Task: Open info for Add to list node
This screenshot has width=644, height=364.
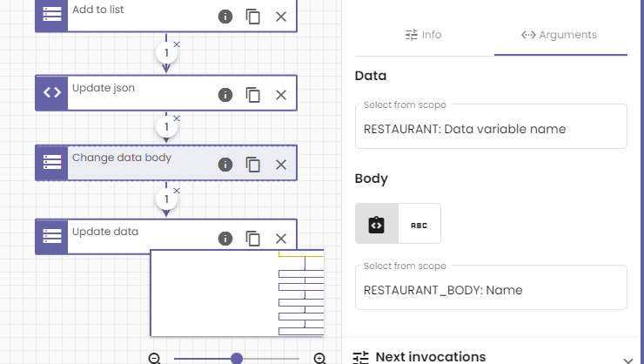Action: point(225,17)
